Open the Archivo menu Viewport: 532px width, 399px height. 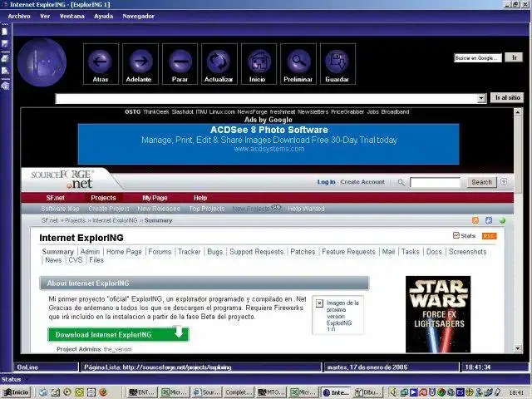pyautogui.click(x=19, y=16)
